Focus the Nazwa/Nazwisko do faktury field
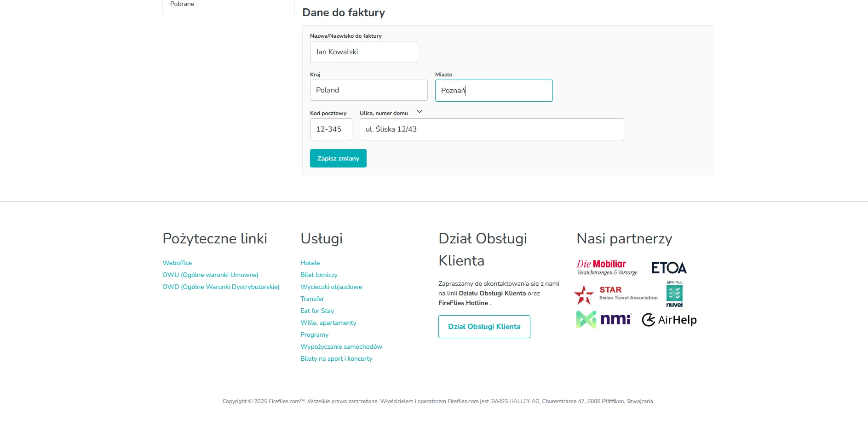Image resolution: width=868 pixels, height=427 pixels. [x=363, y=52]
